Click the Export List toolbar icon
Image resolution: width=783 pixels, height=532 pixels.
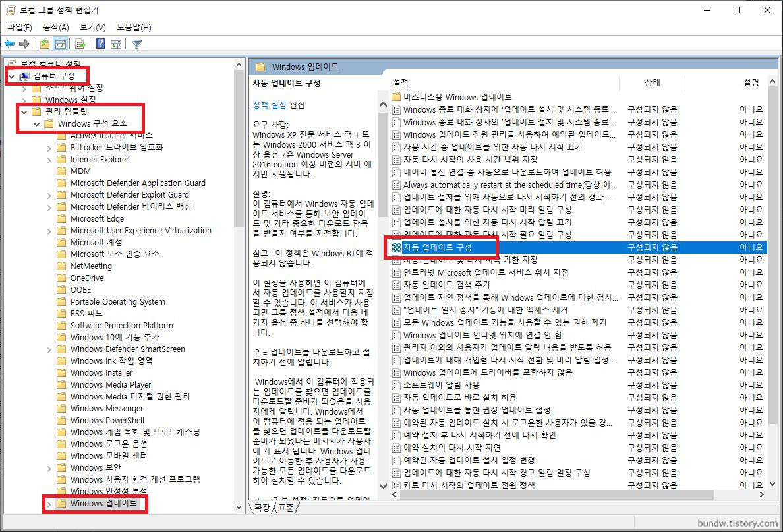coord(80,44)
